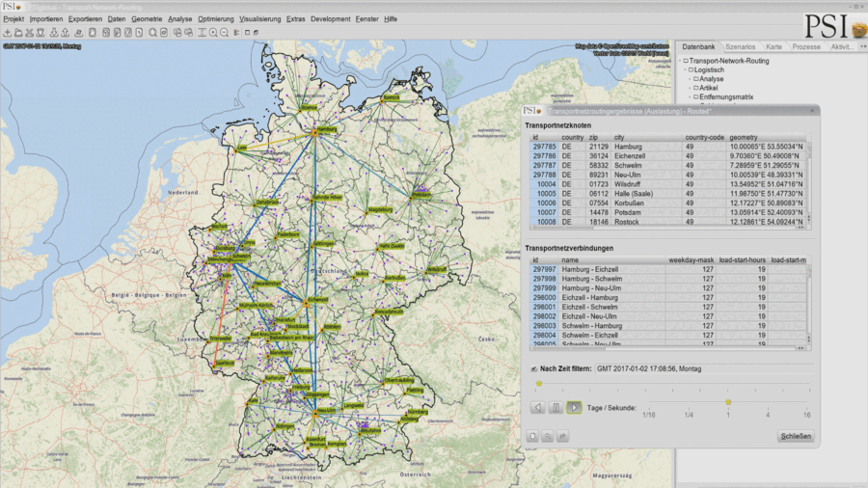This screenshot has height=488, width=868.
Task: Toggle the 'Nach Zeit filtern' checkbox
Action: click(x=534, y=368)
